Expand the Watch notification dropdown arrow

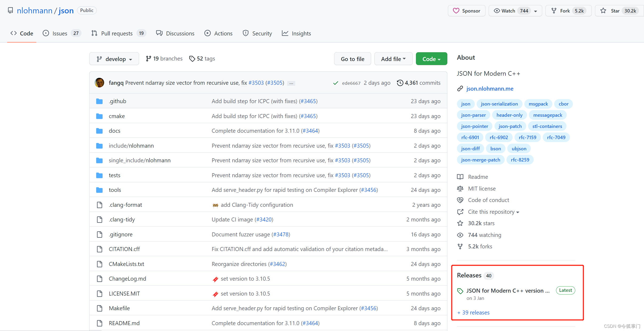[536, 11]
